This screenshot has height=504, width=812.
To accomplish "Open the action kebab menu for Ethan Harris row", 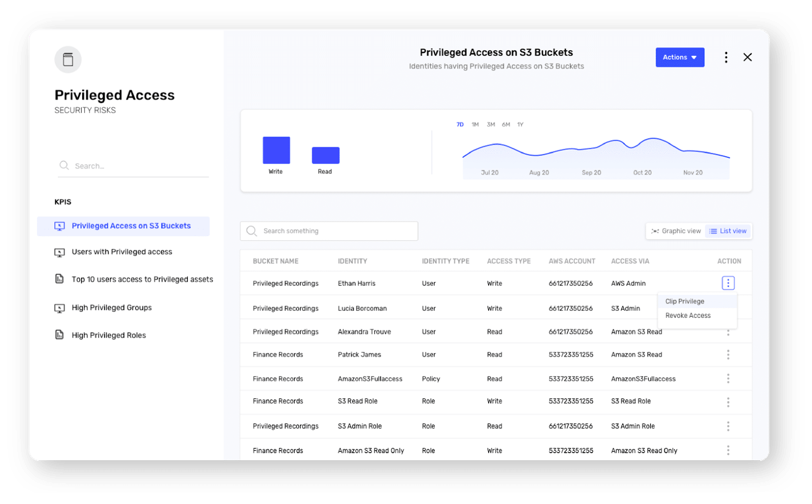I will (728, 283).
